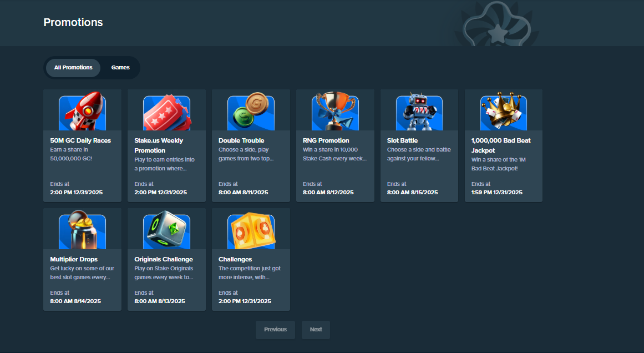Switch to the Games tab
The height and width of the screenshot is (353, 644).
click(120, 68)
